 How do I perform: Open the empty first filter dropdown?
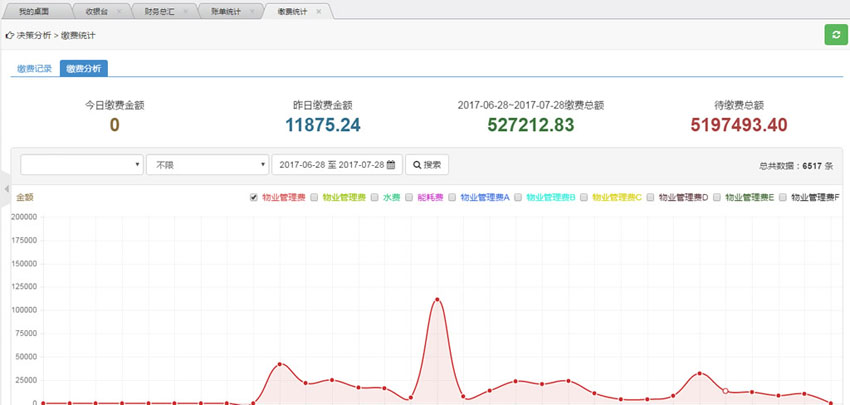82,164
